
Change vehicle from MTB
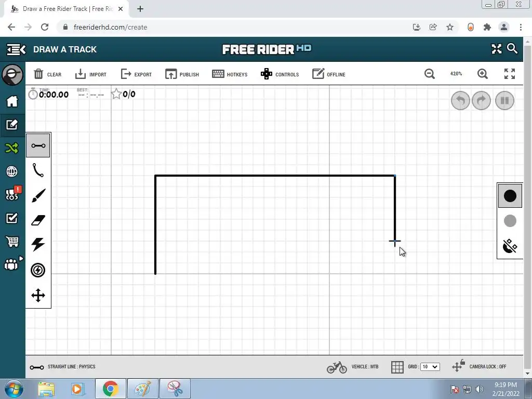coord(353,367)
